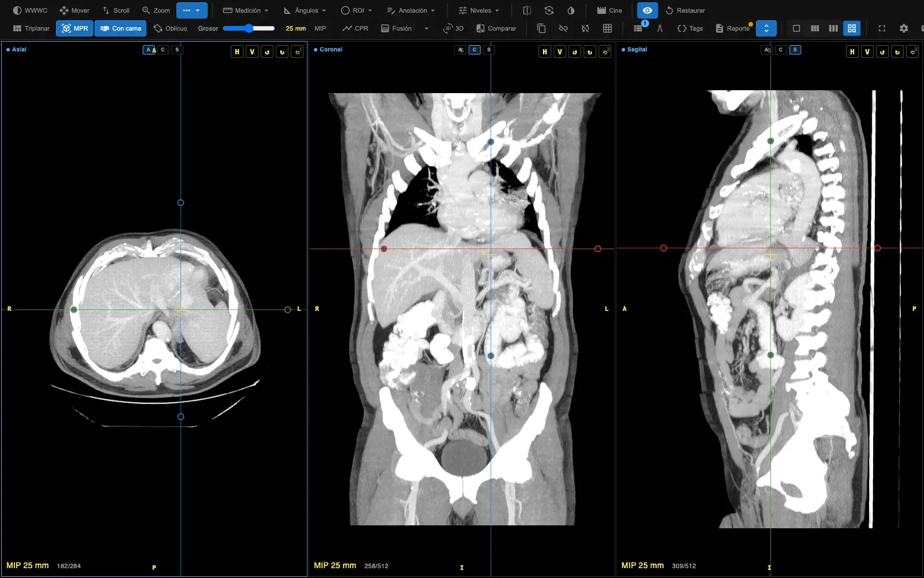This screenshot has height=578, width=924.
Task: Open the settings gear icon
Action: (x=904, y=28)
